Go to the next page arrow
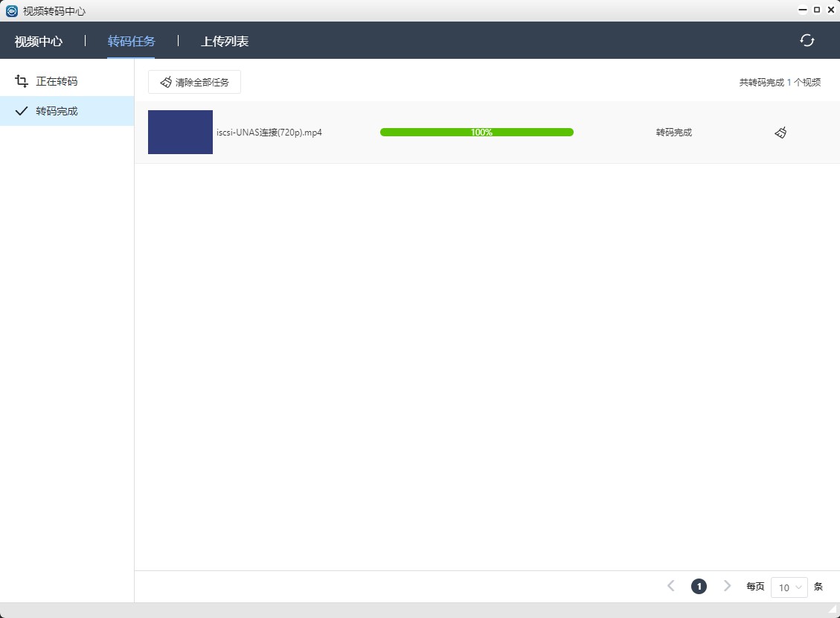840x618 pixels. pyautogui.click(x=727, y=586)
